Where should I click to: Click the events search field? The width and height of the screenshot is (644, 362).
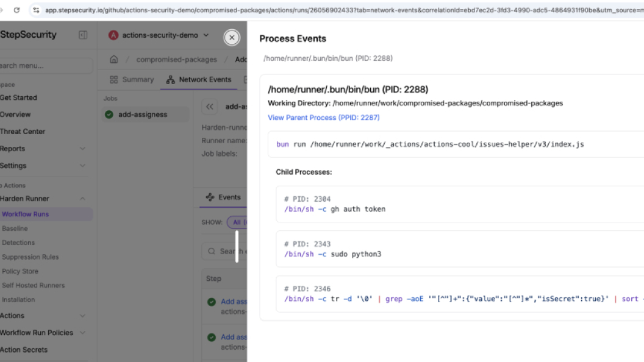coord(224,251)
